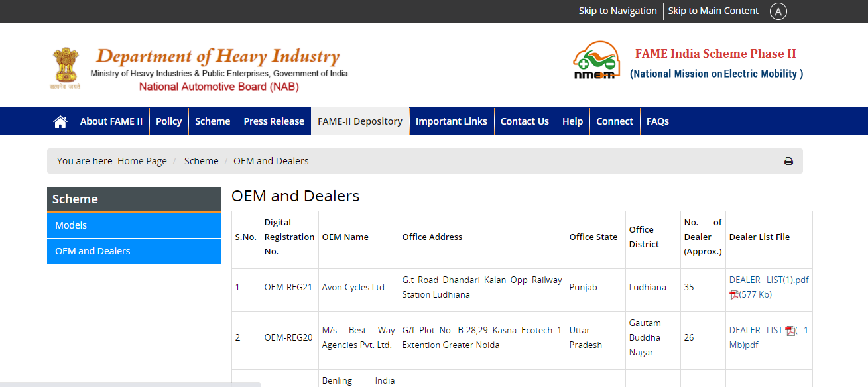The width and height of the screenshot is (868, 387).
Task: Open DEALER LIST file for Best Way Agencies
Action: click(756, 330)
